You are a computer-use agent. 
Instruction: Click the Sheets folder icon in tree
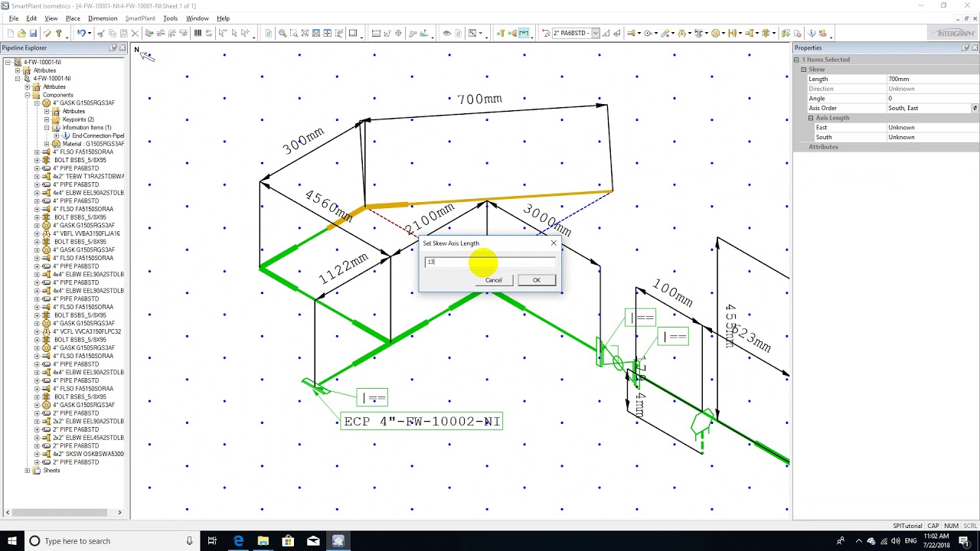tap(37, 471)
